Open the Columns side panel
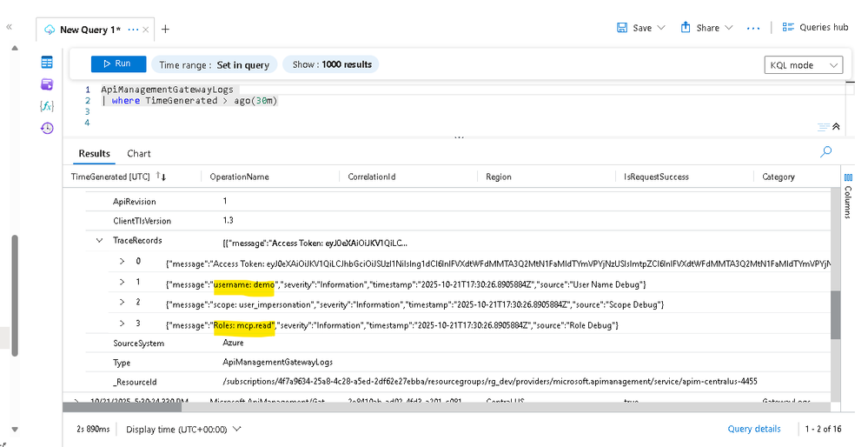The width and height of the screenshot is (868, 447). coord(848,196)
